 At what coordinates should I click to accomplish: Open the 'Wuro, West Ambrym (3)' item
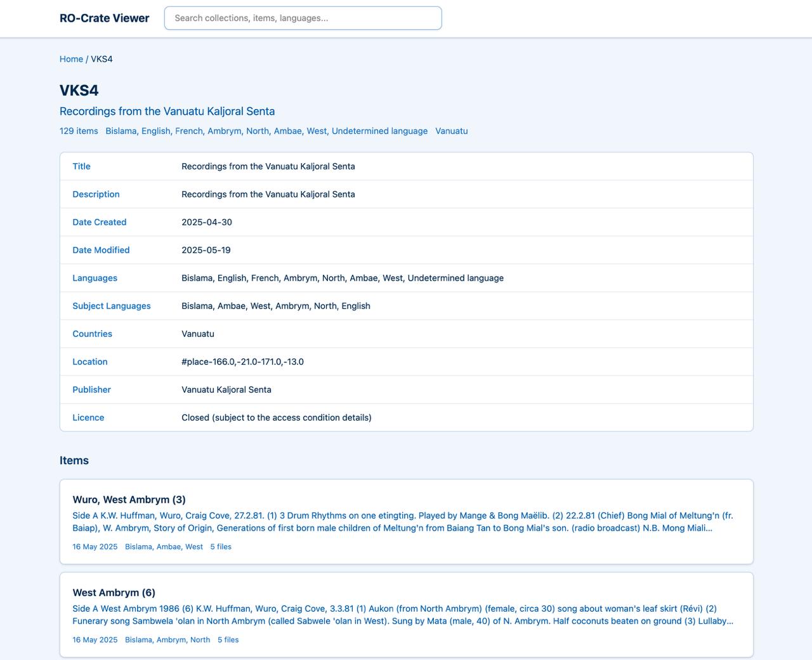(x=129, y=500)
